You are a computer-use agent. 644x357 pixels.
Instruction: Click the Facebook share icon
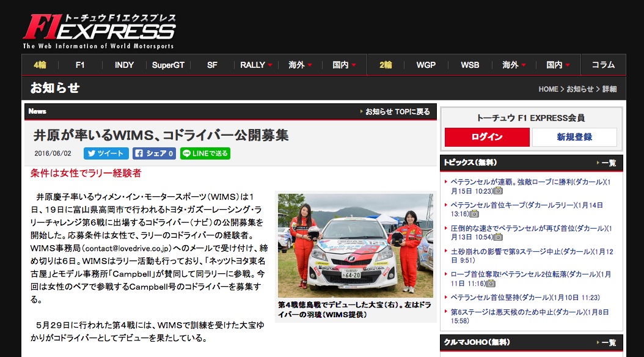139,153
